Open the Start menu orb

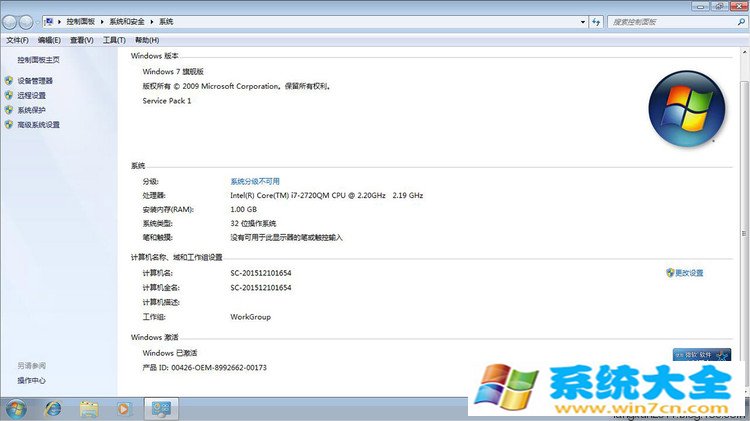pyautogui.click(x=15, y=409)
